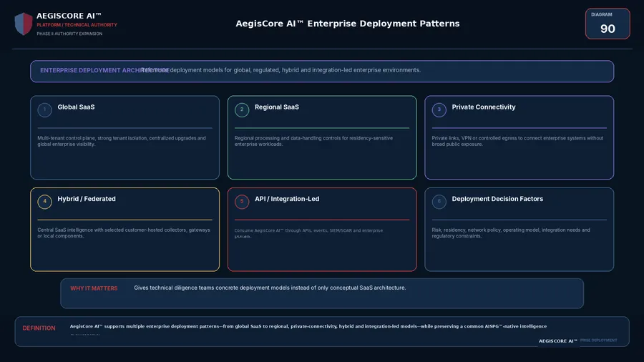The height and width of the screenshot is (362, 644).
Task: Click the AegisCore AI supports multiple definition sentence
Action: (308, 326)
